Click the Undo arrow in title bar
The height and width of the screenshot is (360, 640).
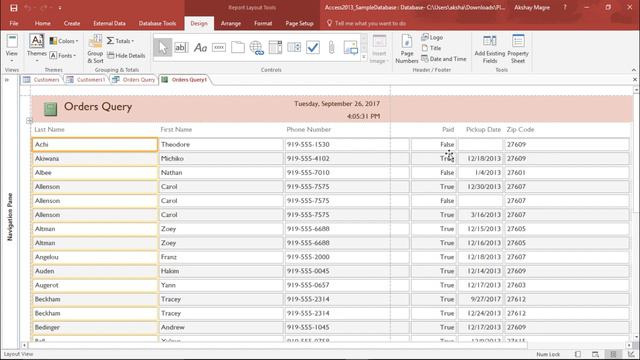coord(28,7)
